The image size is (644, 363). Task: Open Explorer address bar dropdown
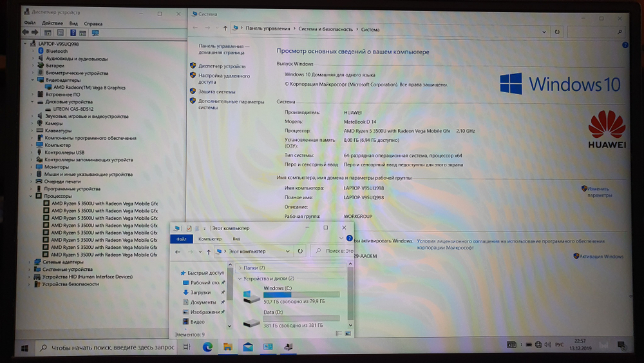287,251
